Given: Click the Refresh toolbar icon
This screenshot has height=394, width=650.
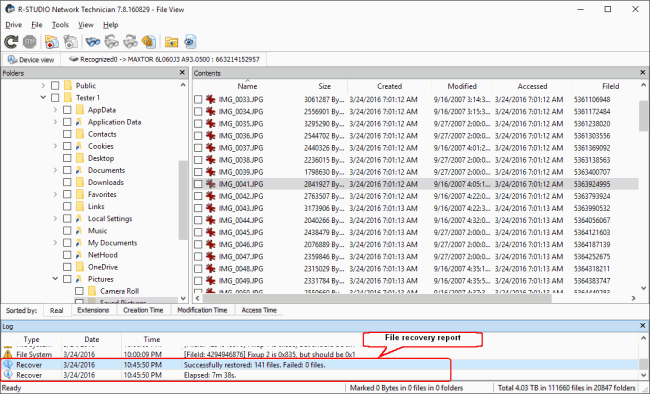Looking at the screenshot, I should 11,41.
